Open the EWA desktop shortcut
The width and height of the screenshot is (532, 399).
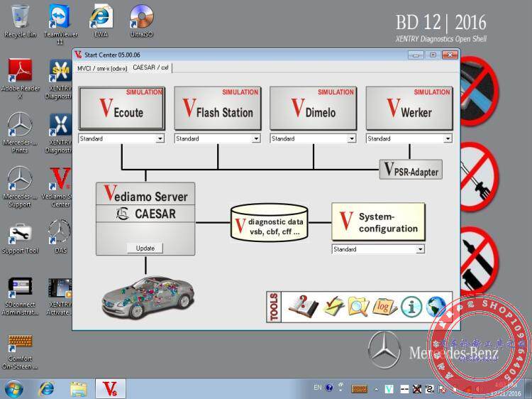pos(101,21)
